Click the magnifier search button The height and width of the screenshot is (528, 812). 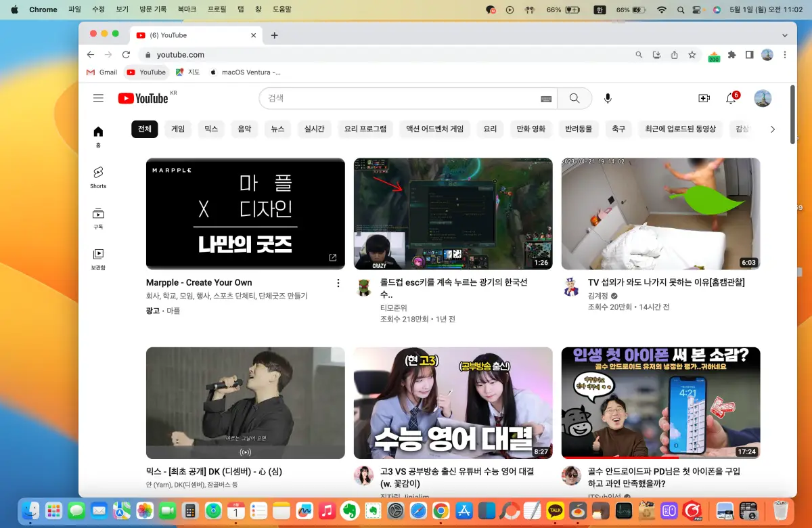pos(574,98)
